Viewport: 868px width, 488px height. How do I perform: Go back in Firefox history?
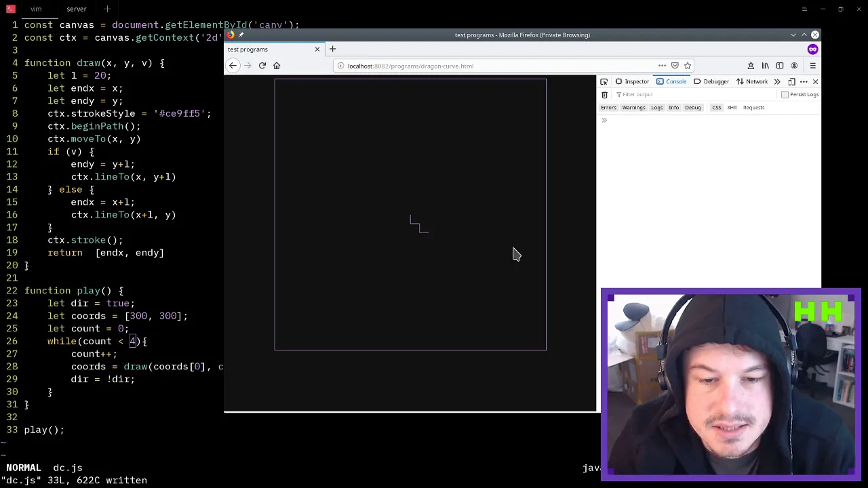[233, 66]
